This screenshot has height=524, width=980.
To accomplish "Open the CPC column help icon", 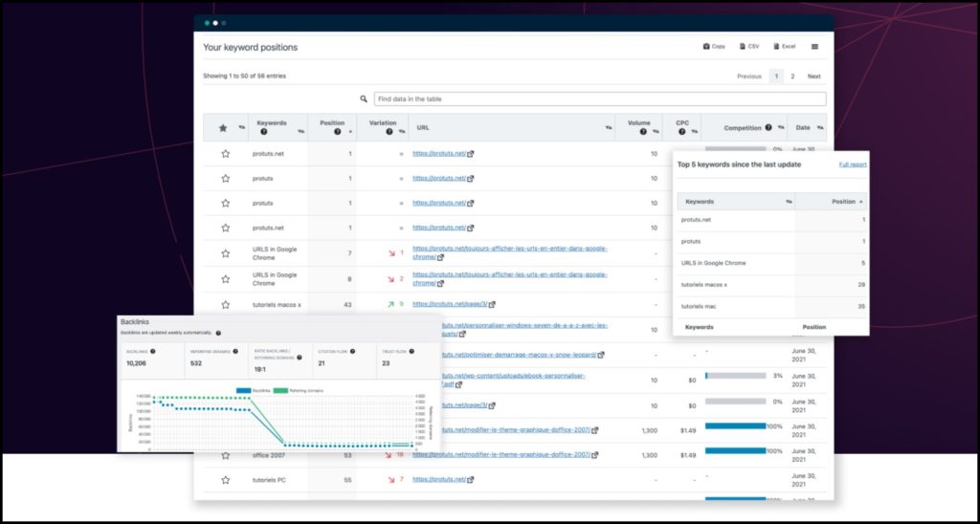I will (681, 132).
